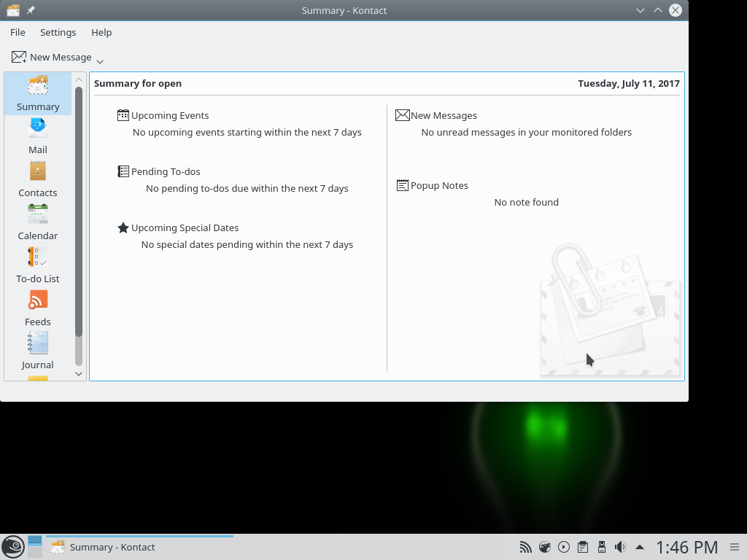Select the To-do List sidebar icon

pyautogui.click(x=38, y=265)
